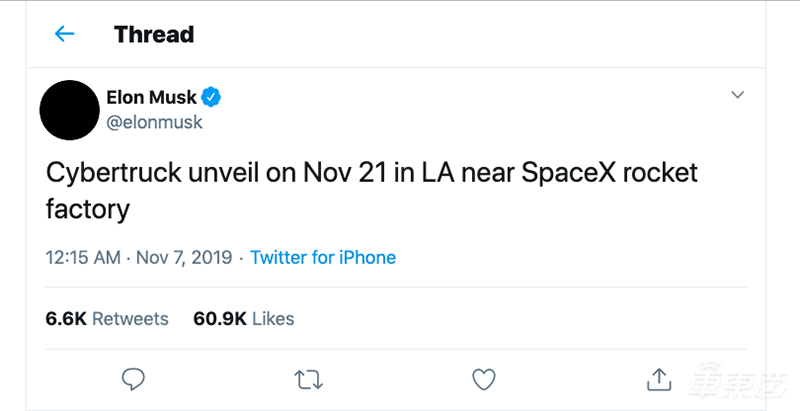Go back using the blue arrow
The width and height of the screenshot is (800, 411).
click(x=64, y=34)
